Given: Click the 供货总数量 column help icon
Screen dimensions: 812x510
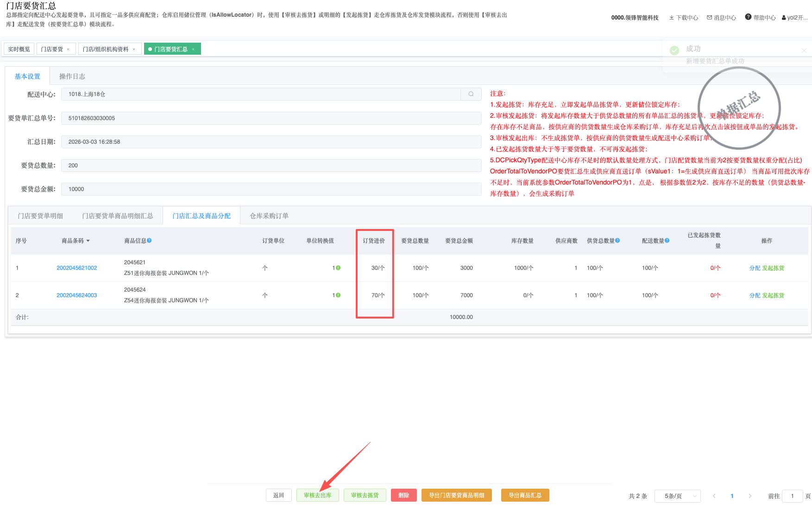Looking at the screenshot, I should pos(617,241).
